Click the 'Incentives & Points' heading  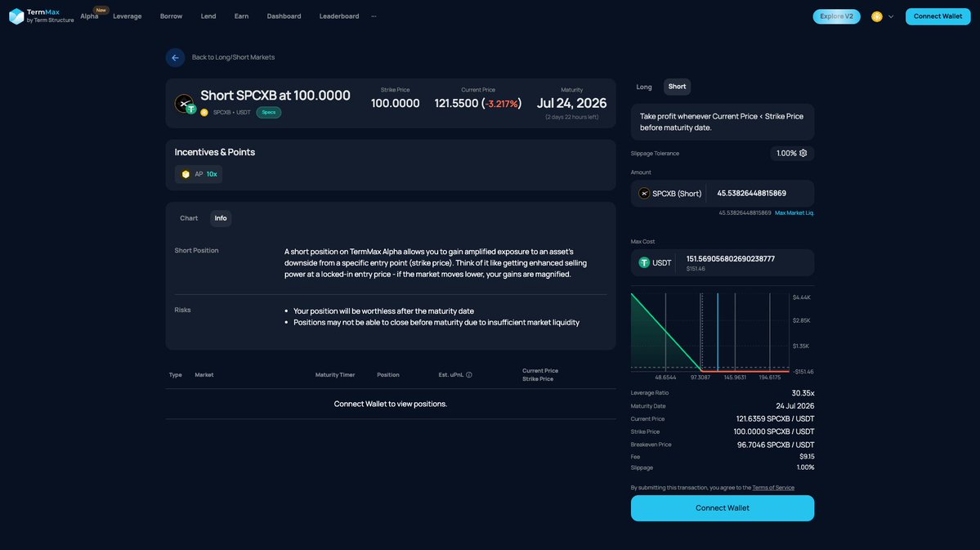pyautogui.click(x=214, y=152)
